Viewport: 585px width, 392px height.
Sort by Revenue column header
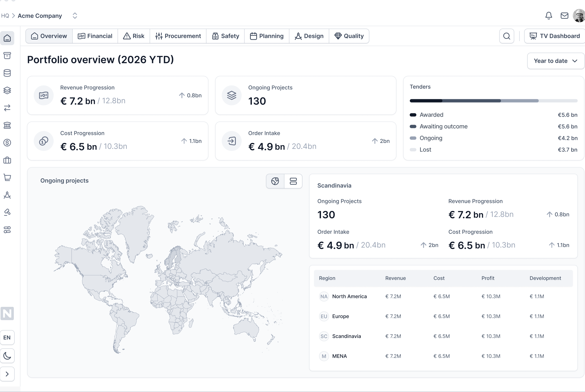(x=396, y=278)
